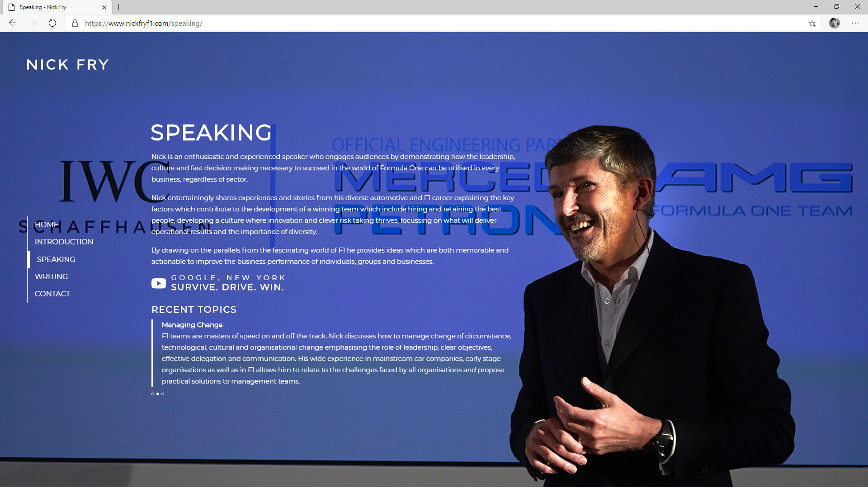Open the Survive. Drive. Win. talk link
Viewport: 868px width, 487px height.
point(227,287)
